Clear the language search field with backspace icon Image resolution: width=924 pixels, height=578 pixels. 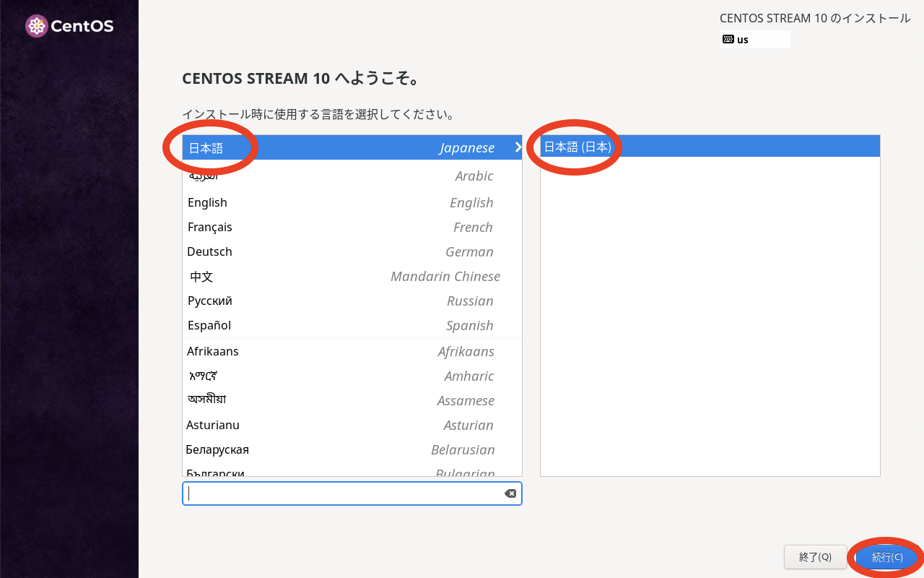point(510,493)
